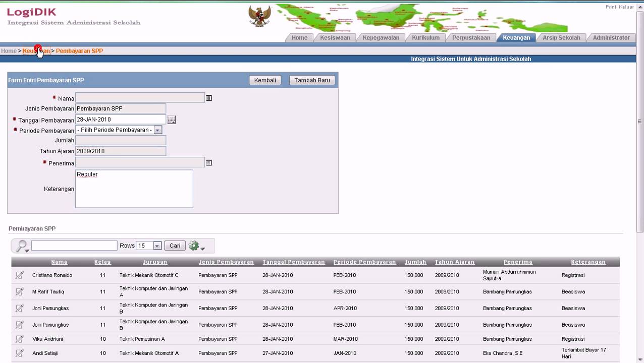
Task: Click the table search text box
Action: tap(74, 246)
